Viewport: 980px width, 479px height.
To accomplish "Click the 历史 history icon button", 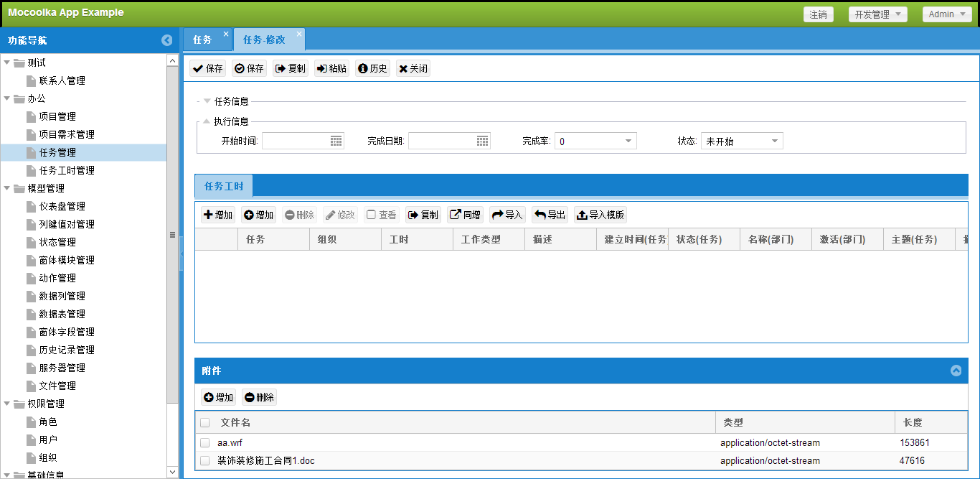I will pyautogui.click(x=372, y=69).
